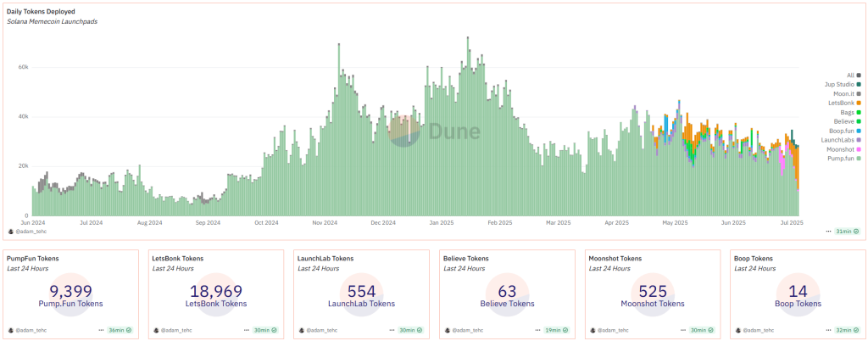The width and height of the screenshot is (868, 341).
Task: Open ellipsis menu on Daily Tokens Deployed chart
Action: click(828, 231)
